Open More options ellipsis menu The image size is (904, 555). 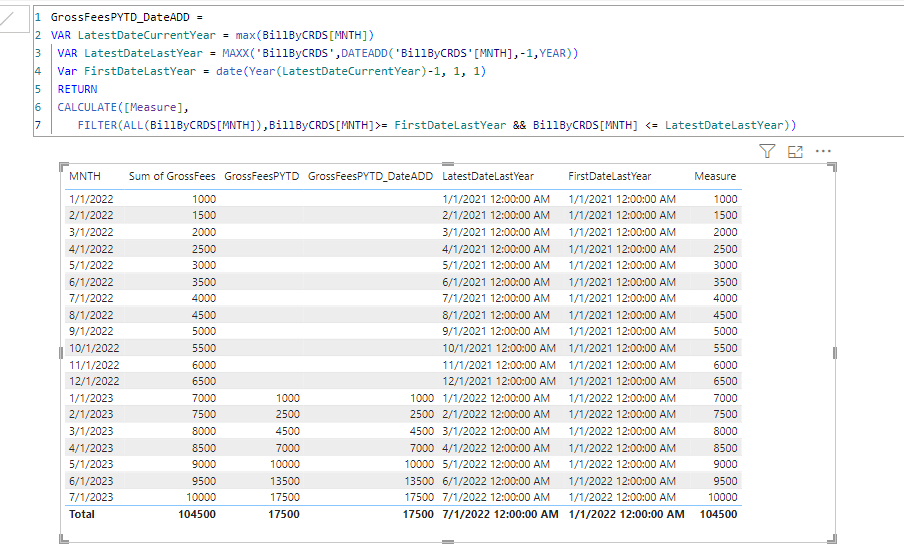823,151
